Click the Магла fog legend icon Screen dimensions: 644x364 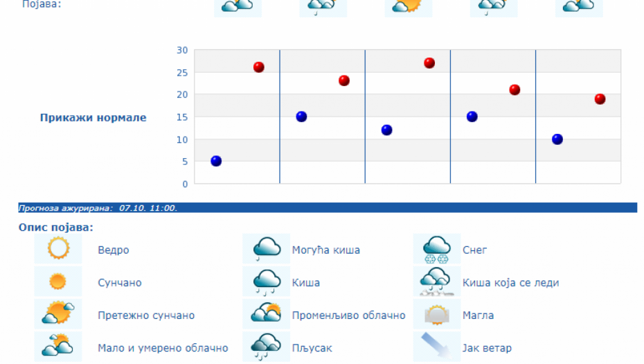coord(436,314)
